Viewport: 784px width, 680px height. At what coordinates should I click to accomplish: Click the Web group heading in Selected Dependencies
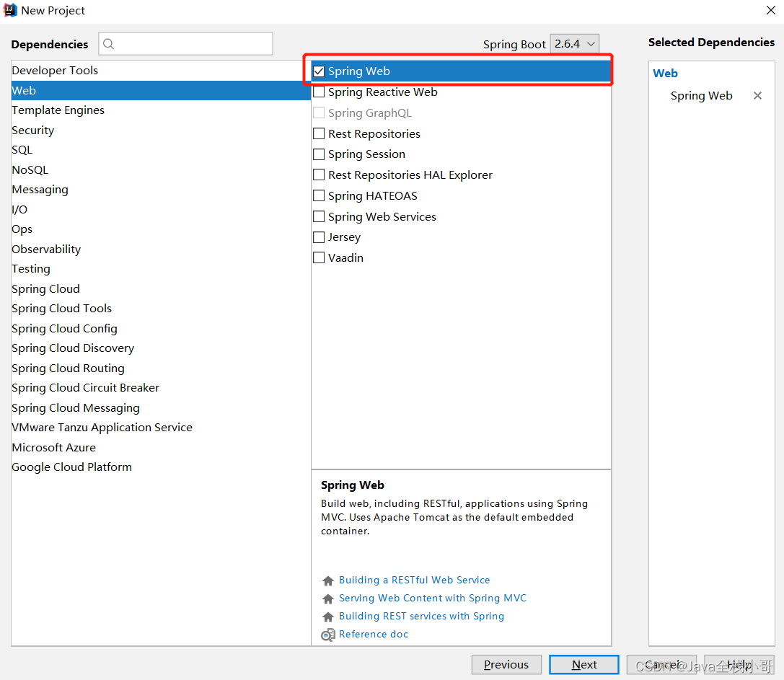click(665, 74)
